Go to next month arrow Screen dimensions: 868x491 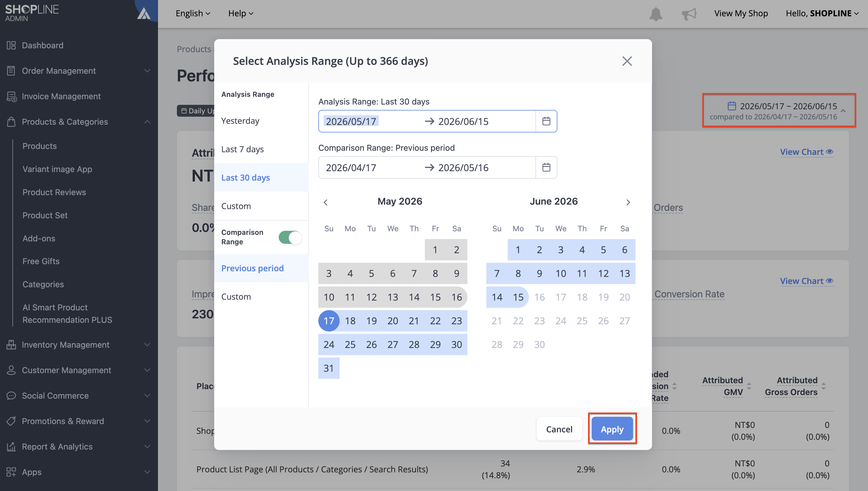pyautogui.click(x=628, y=202)
